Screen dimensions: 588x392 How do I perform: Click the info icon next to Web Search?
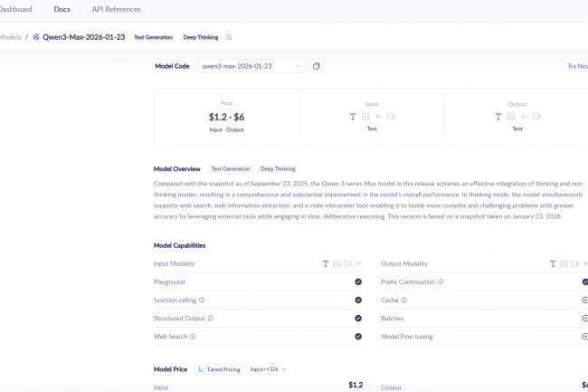193,337
